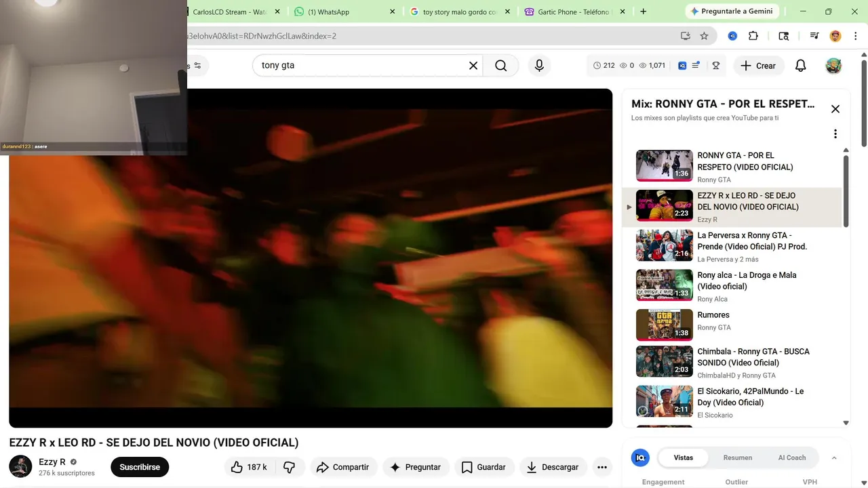Screen dimensions: 868x488
Task: Click 'EZZY R x LEO RD' playlist entry title
Action: pyautogui.click(x=748, y=201)
